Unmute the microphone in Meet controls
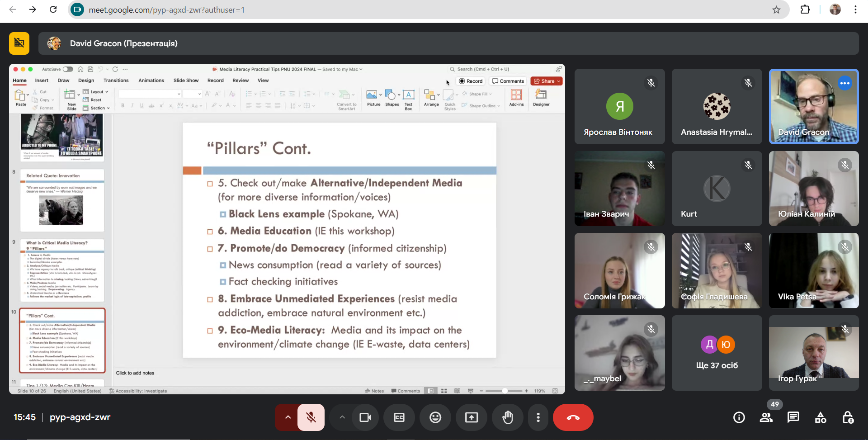The image size is (868, 440). [x=311, y=417]
